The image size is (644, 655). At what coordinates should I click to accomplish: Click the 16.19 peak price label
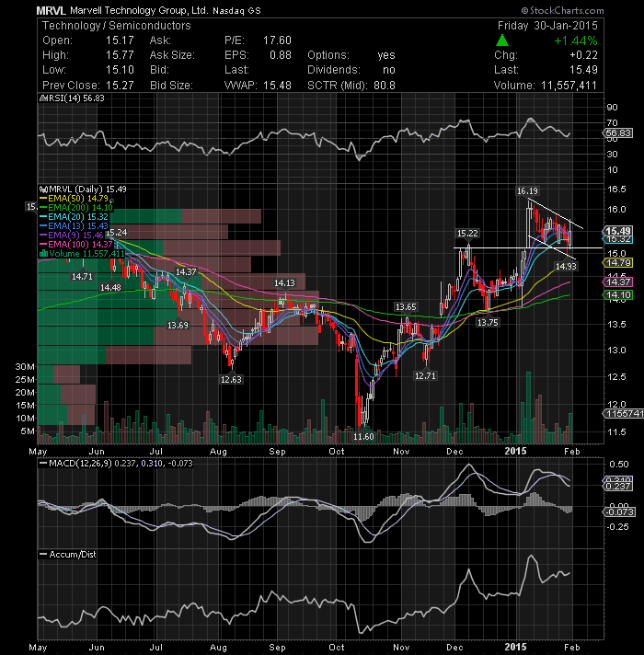click(527, 191)
